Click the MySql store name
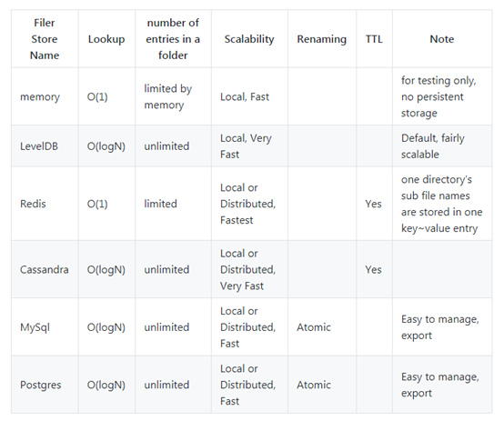The image size is (504, 421). pos(35,327)
